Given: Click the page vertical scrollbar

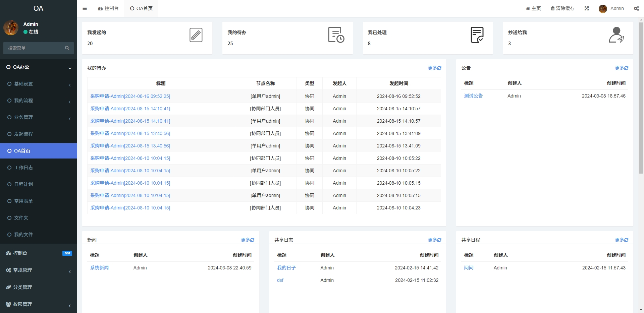Looking at the screenshot, I should (641, 97).
